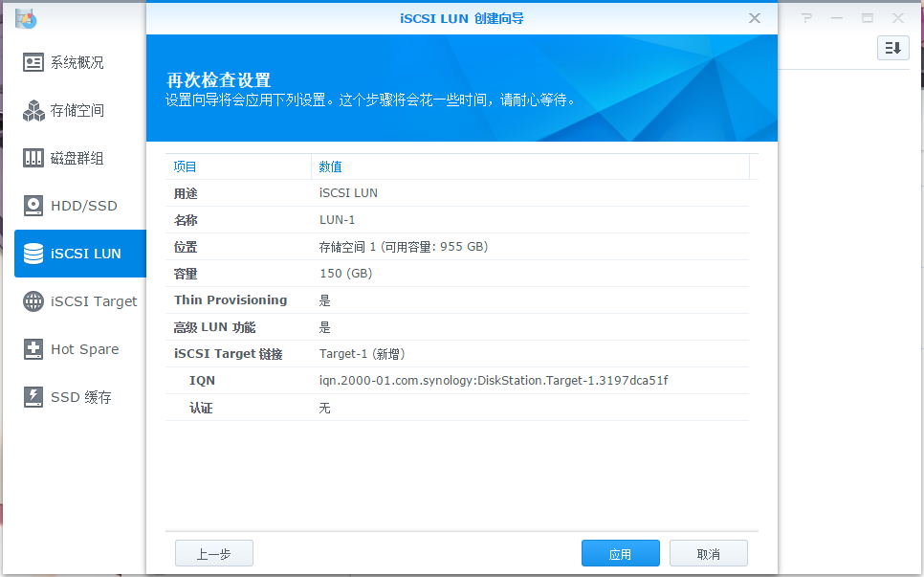
Task: Open 磁盘群组 disk group icon
Action: pyautogui.click(x=34, y=158)
